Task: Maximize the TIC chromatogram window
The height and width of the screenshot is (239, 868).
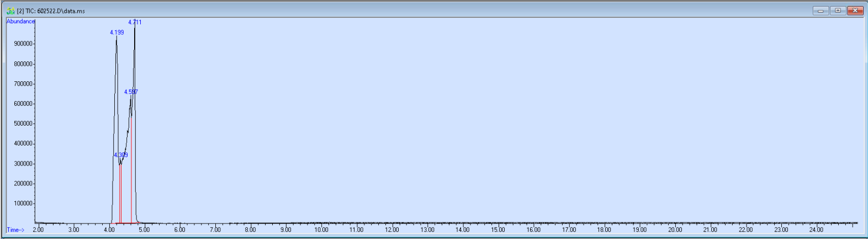Action: tap(838, 11)
